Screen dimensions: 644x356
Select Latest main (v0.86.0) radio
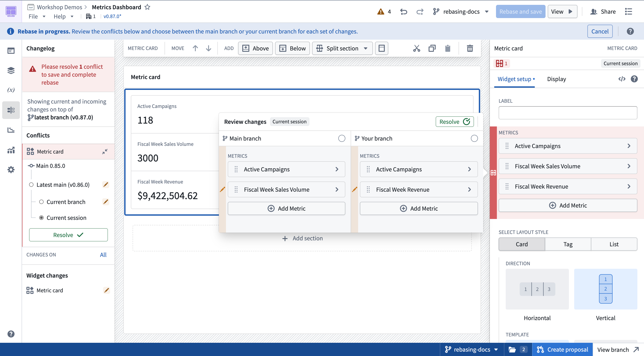pos(31,185)
